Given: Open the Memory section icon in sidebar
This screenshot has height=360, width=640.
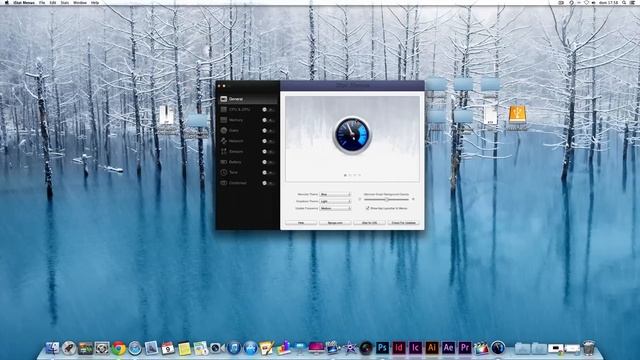Looking at the screenshot, I should [x=224, y=120].
